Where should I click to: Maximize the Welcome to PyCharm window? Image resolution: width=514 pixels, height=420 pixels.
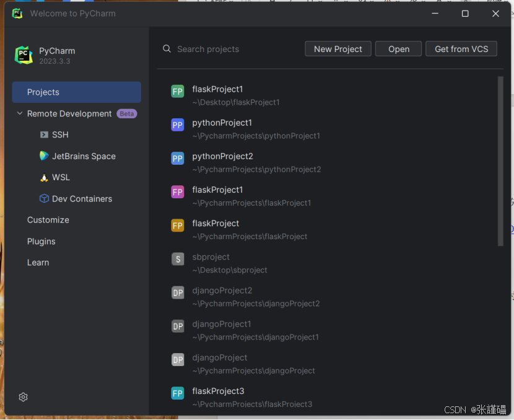[465, 14]
